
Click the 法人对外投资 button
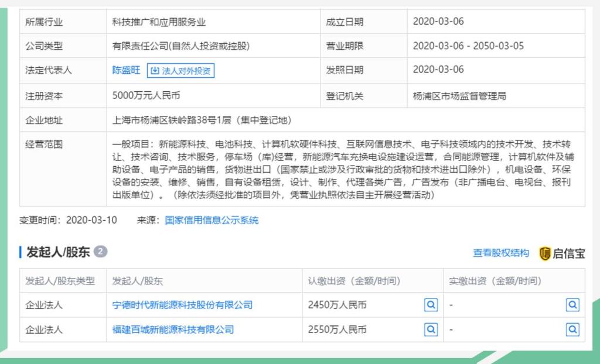180,70
